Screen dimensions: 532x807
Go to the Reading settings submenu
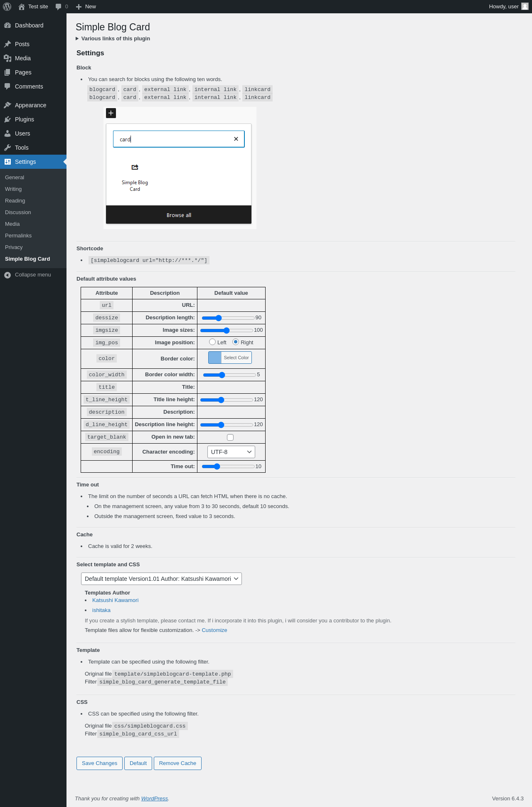point(15,201)
